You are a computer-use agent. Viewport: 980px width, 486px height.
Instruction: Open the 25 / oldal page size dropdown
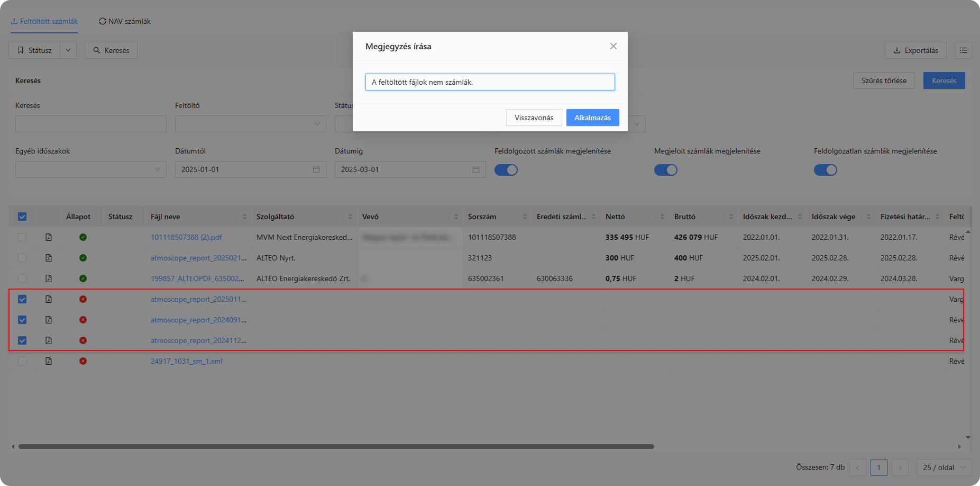tap(944, 467)
